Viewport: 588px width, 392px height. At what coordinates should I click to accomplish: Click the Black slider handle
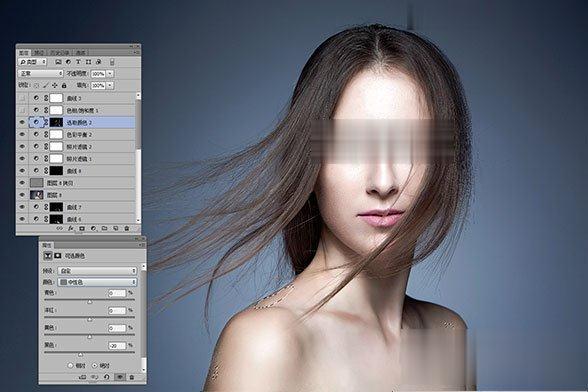pos(80,354)
